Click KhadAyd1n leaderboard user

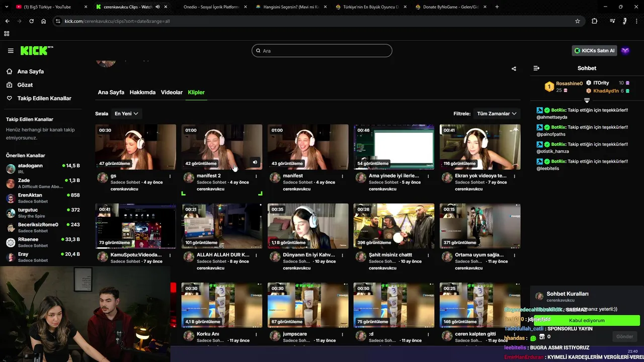(x=606, y=91)
